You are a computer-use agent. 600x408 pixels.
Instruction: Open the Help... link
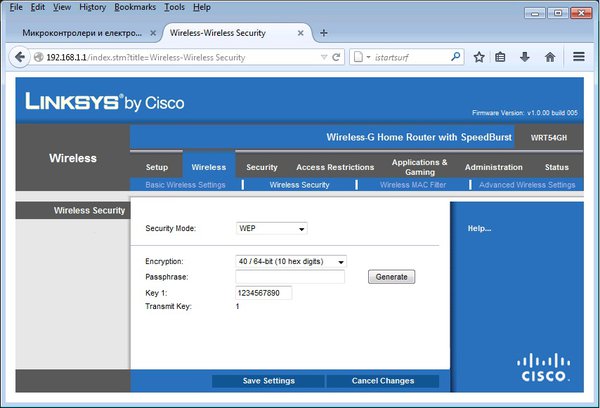tap(479, 228)
